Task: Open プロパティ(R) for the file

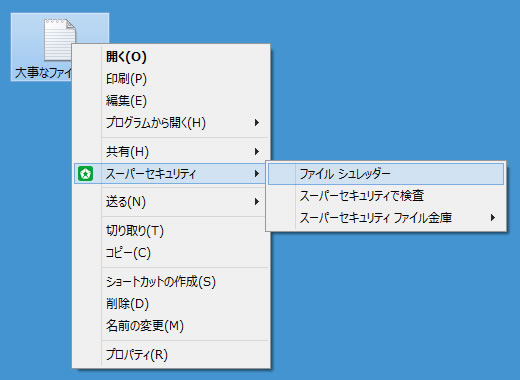Action: click(x=171, y=354)
